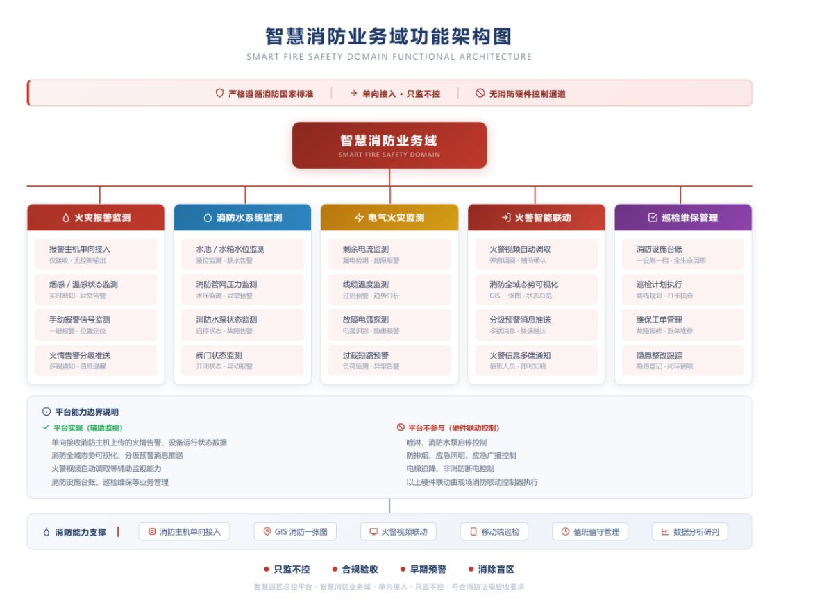Click the arrow icon before 单向接入·只监不控

[354, 93]
